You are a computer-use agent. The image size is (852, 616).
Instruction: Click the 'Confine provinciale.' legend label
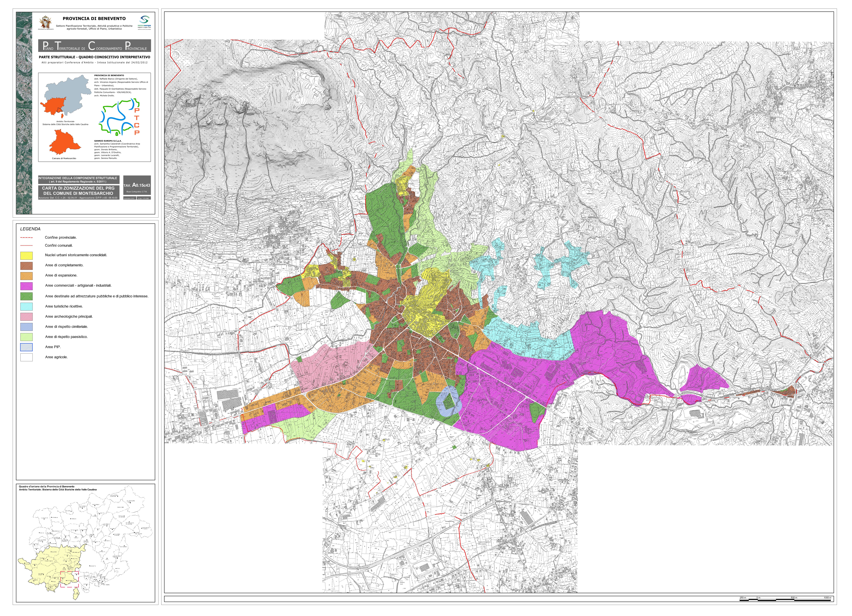click(x=61, y=238)
